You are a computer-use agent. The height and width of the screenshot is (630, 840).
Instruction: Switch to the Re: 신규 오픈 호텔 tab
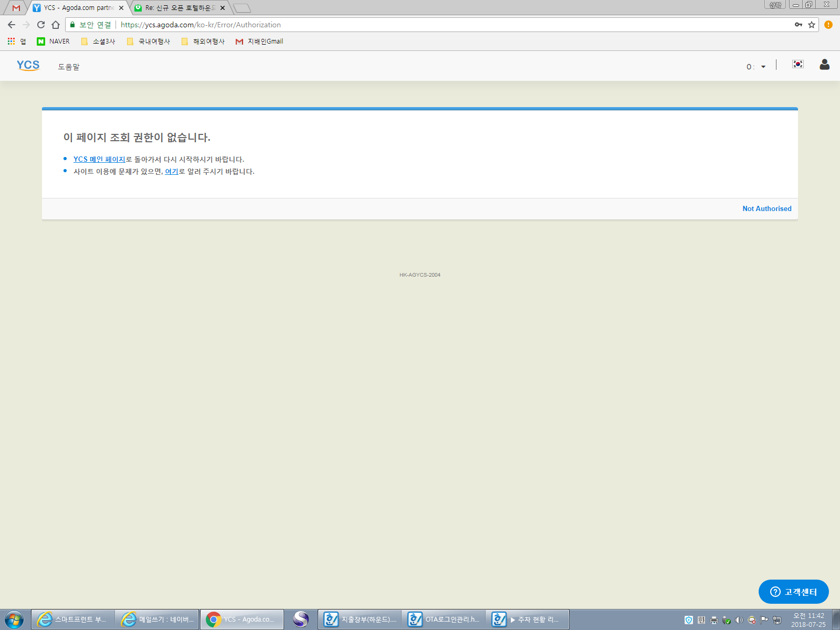[178, 8]
